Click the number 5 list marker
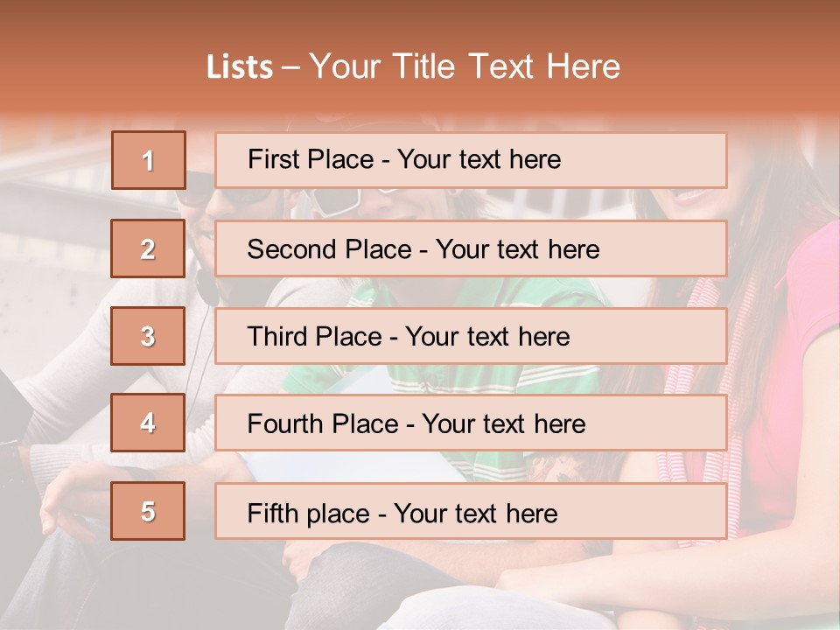840x630 pixels. coord(149,511)
